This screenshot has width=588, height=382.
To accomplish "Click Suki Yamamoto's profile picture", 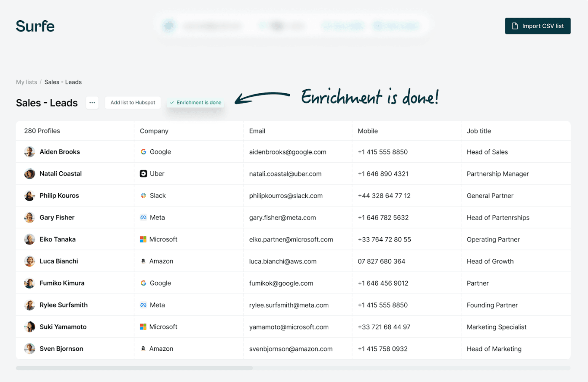I will pyautogui.click(x=29, y=327).
